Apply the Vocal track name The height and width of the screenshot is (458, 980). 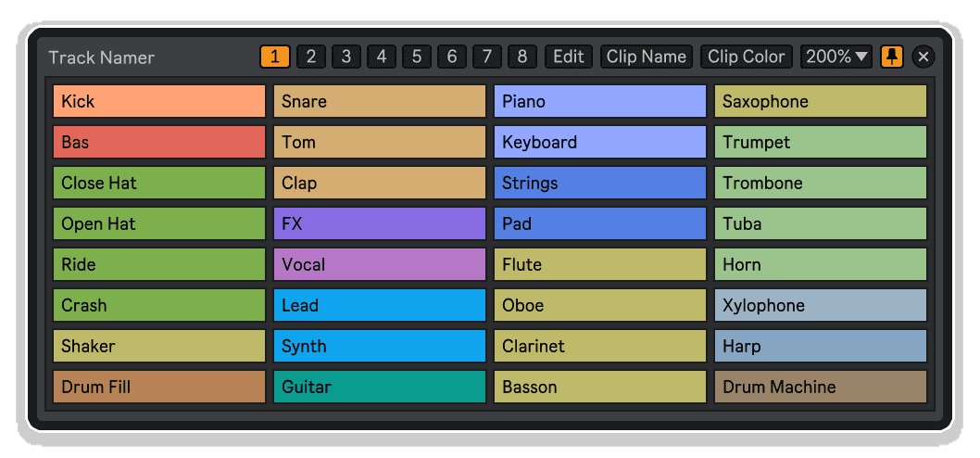(x=380, y=264)
